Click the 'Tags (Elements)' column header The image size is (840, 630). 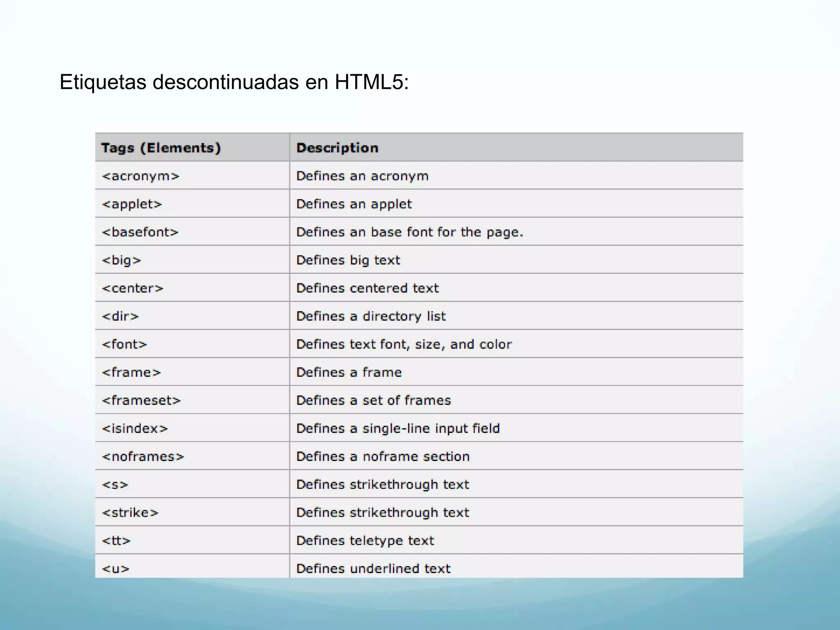click(161, 148)
